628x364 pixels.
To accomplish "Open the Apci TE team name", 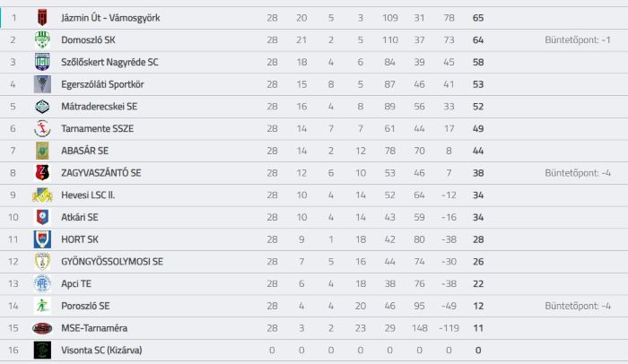I will (76, 283).
